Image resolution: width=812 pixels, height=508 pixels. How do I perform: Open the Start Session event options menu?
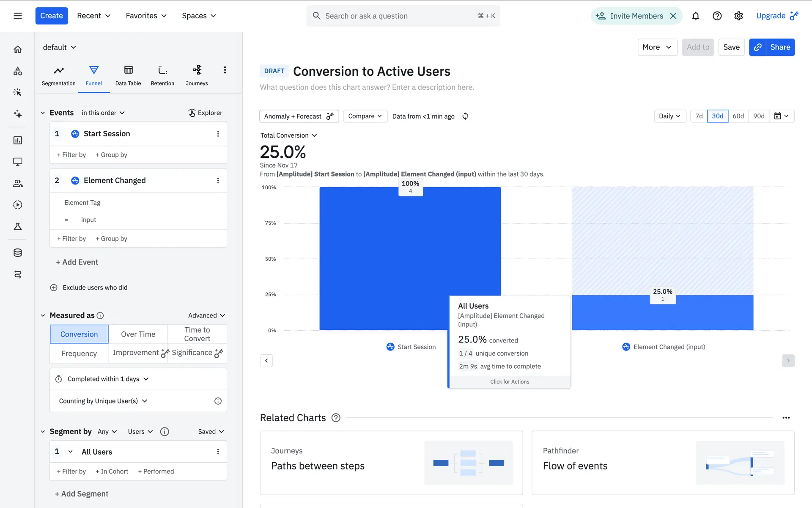[x=218, y=134]
